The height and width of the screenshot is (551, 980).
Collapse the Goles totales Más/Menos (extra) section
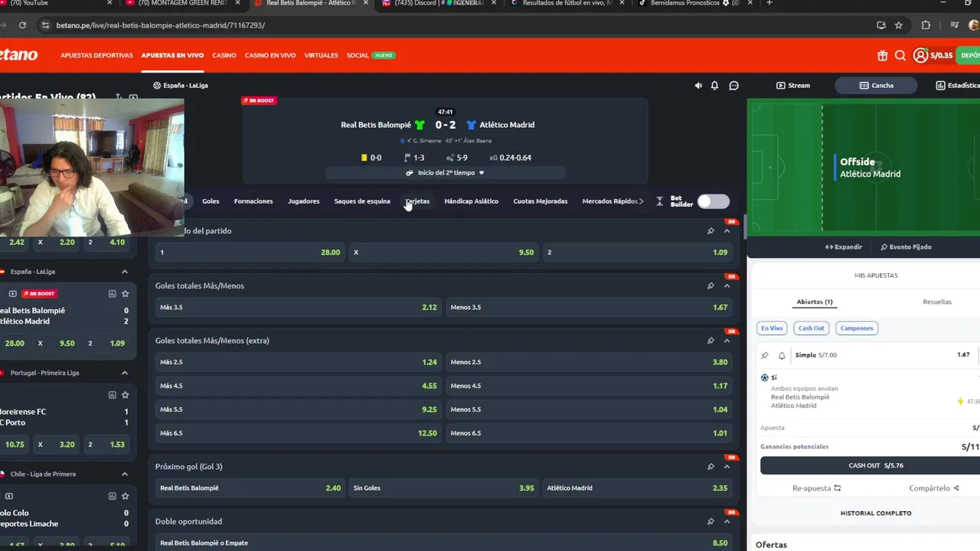[727, 341]
